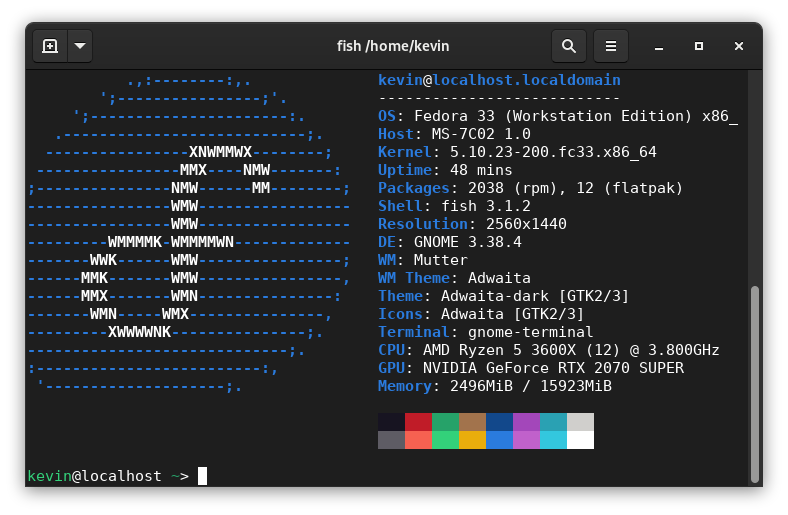The image size is (788, 515).
Task: Click the Kernel version '5.10.23-200.fc33.x86_64'
Action: (x=553, y=152)
